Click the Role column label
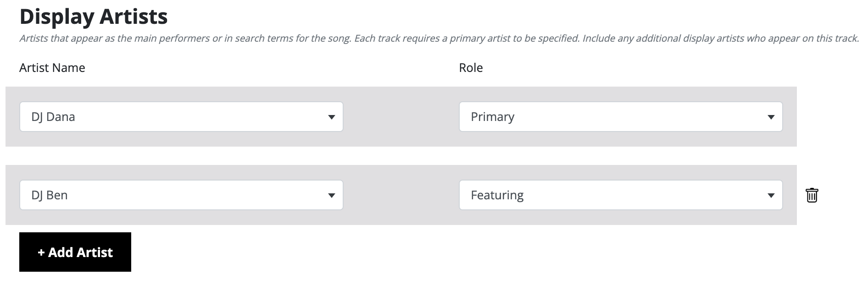Viewport: 868px width, 285px height. (x=471, y=68)
